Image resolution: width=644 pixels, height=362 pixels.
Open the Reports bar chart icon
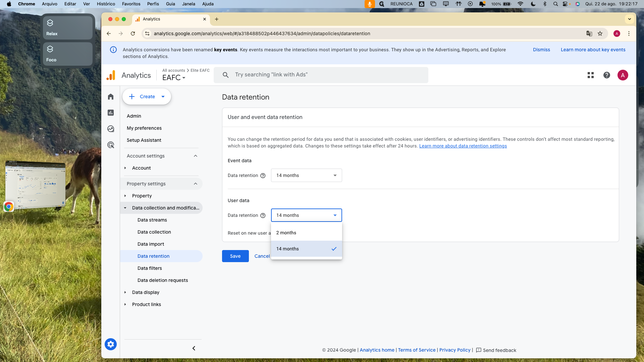[x=111, y=113]
